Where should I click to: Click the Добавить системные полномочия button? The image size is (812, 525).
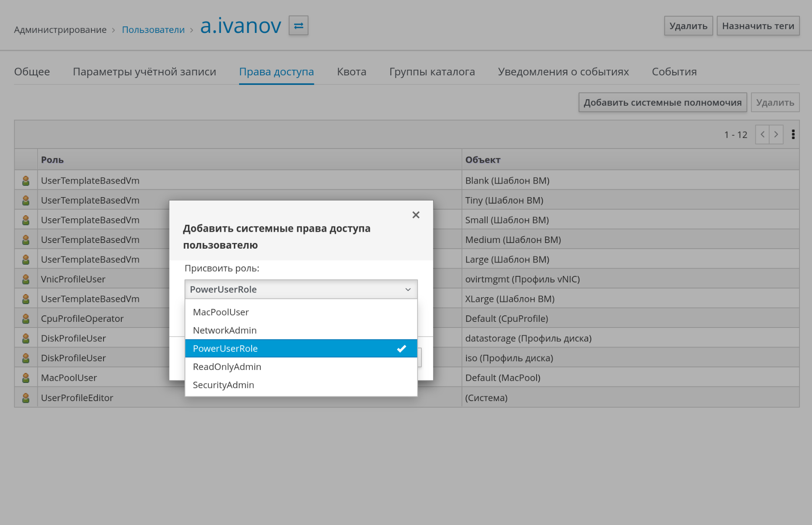pos(662,103)
